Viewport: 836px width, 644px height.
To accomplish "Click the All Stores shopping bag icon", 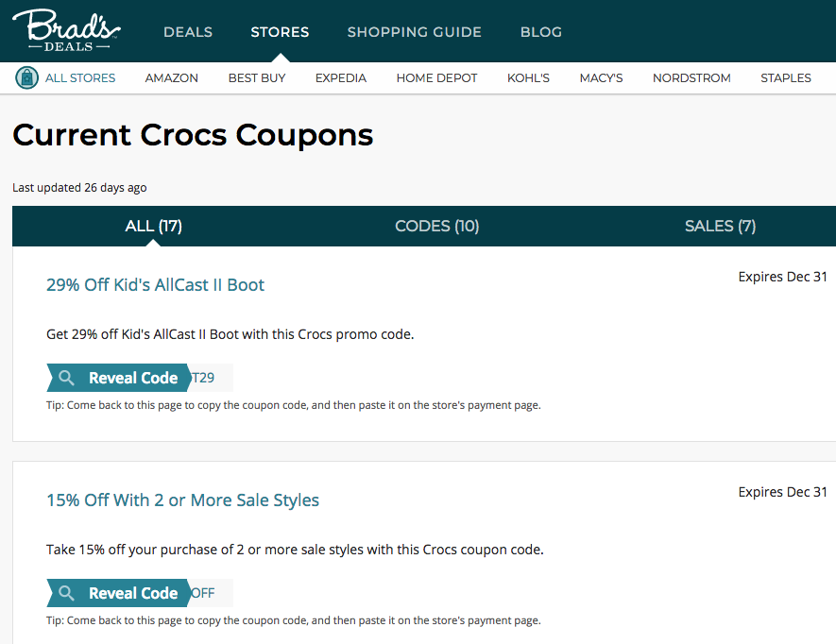I will (x=26, y=77).
